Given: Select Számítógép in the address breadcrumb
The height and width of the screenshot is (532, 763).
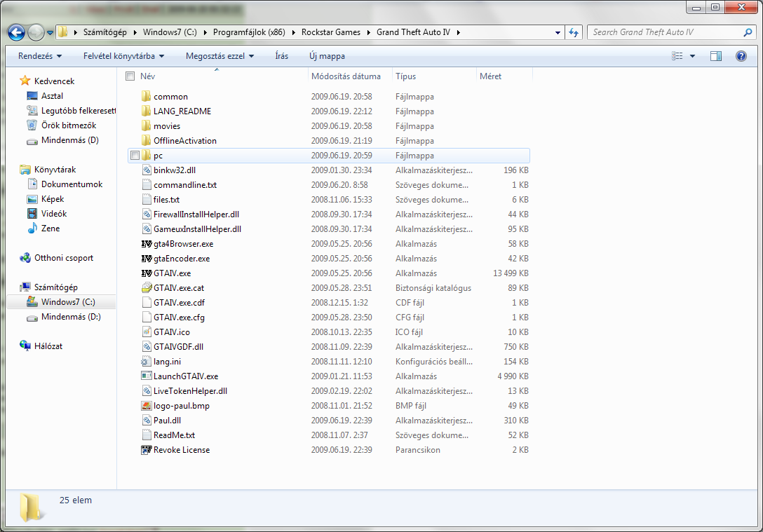Looking at the screenshot, I should point(104,32).
